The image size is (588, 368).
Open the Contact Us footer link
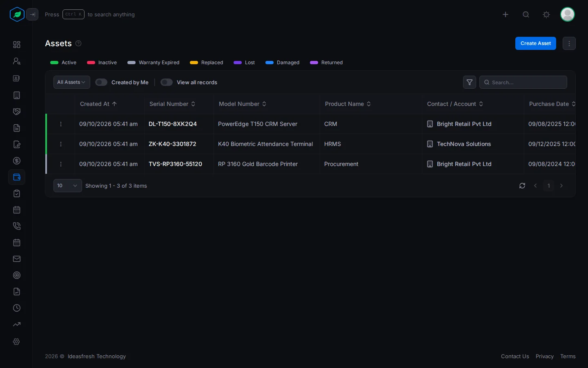coord(515,357)
